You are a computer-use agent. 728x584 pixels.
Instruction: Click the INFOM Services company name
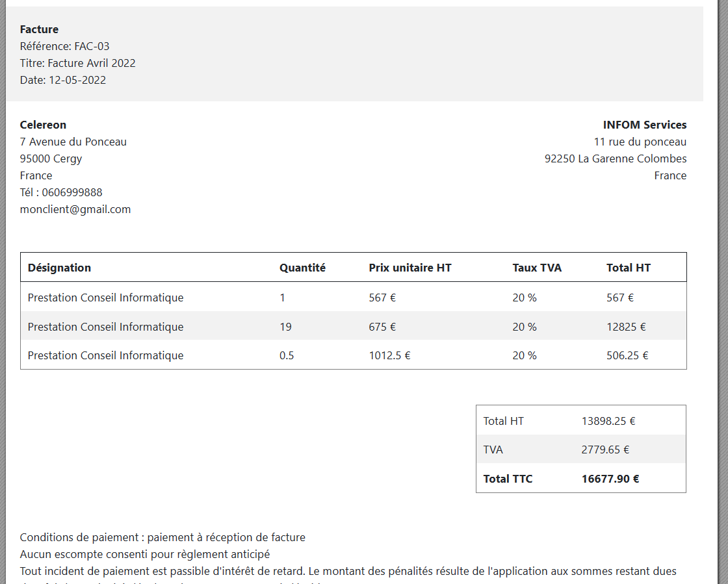click(644, 125)
